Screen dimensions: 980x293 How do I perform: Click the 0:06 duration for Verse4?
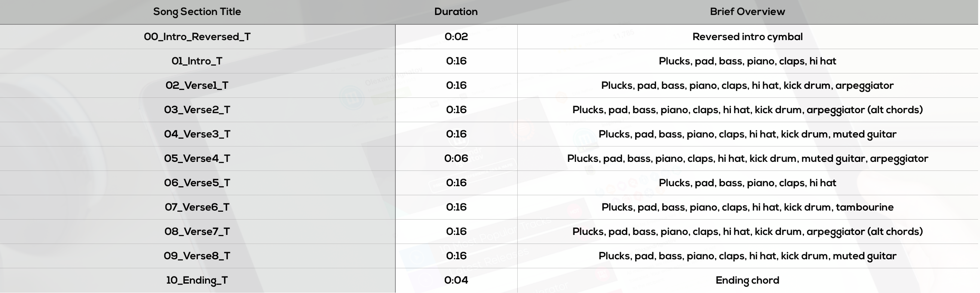456,159
